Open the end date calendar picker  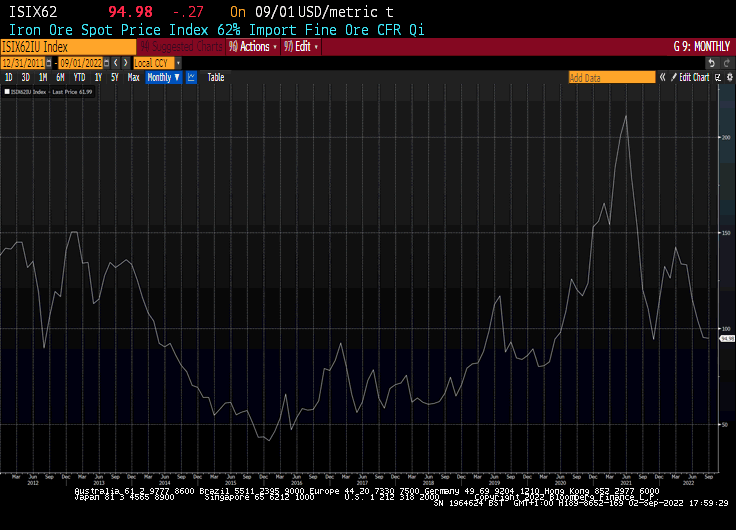coord(107,62)
